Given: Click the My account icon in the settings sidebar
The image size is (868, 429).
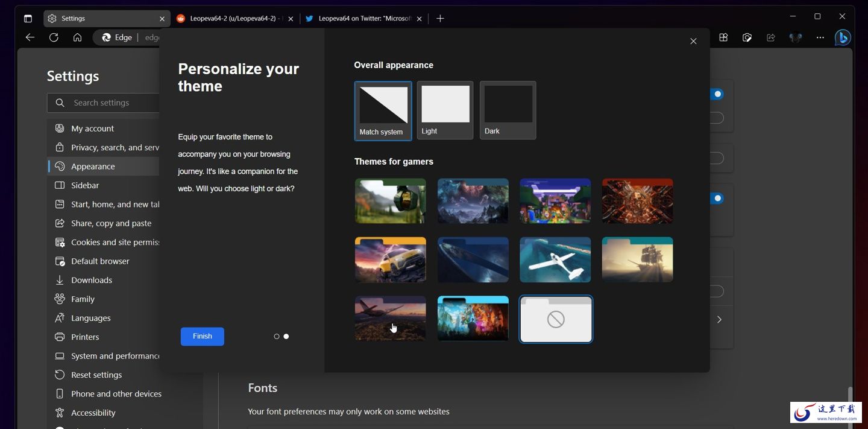Looking at the screenshot, I should [60, 129].
